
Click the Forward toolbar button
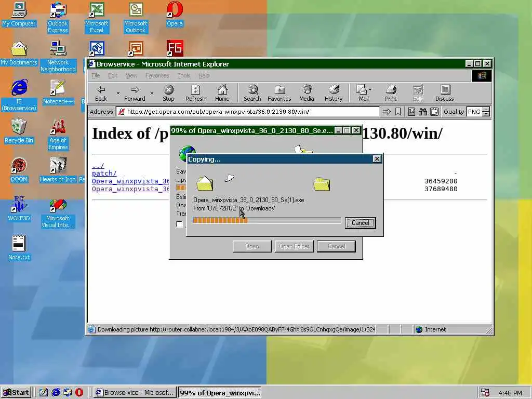point(135,93)
